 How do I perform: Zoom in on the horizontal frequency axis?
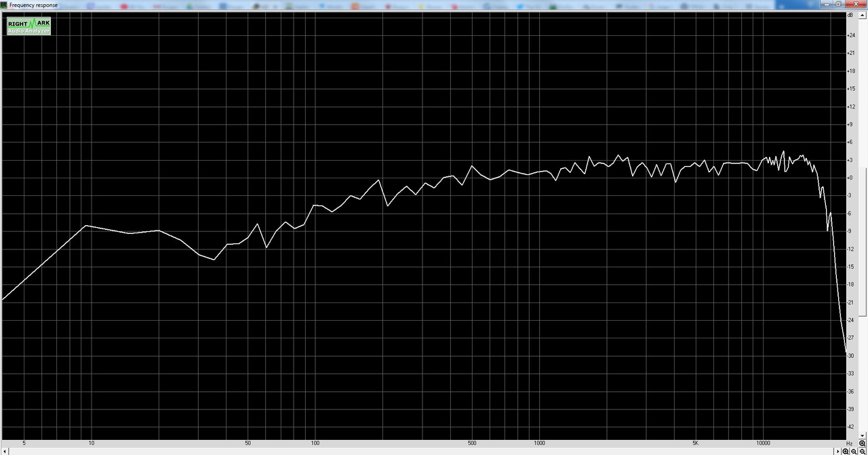[x=846, y=451]
